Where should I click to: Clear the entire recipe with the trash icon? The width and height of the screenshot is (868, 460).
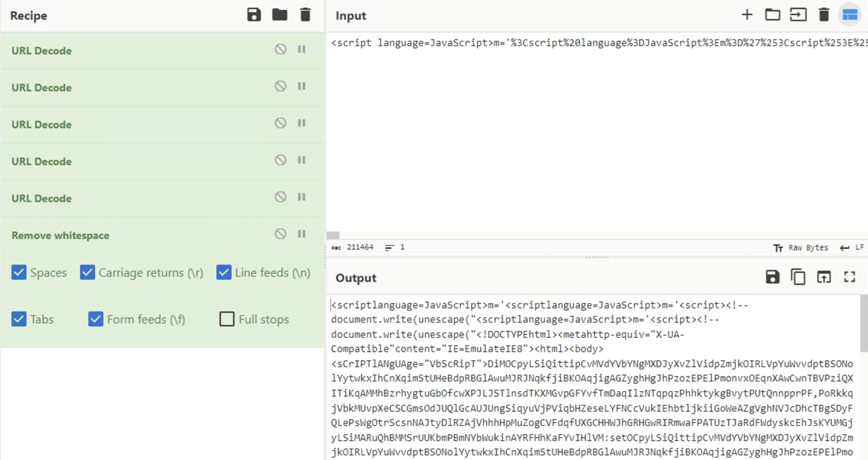pyautogui.click(x=306, y=14)
